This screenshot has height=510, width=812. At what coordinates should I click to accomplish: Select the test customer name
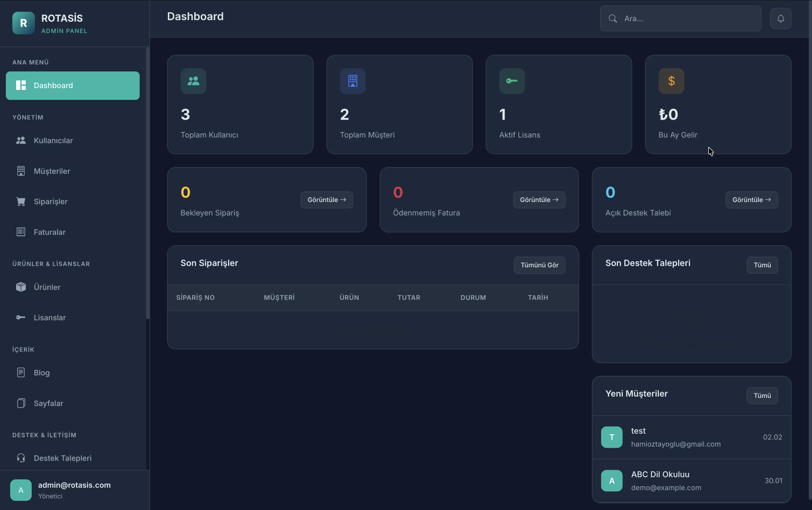click(638, 431)
